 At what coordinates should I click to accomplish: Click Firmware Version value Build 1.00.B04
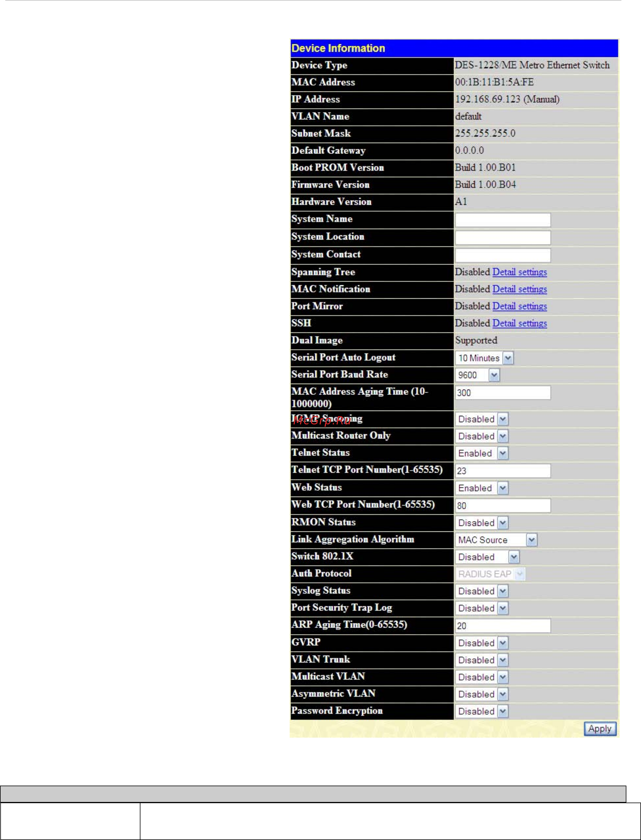485,185
